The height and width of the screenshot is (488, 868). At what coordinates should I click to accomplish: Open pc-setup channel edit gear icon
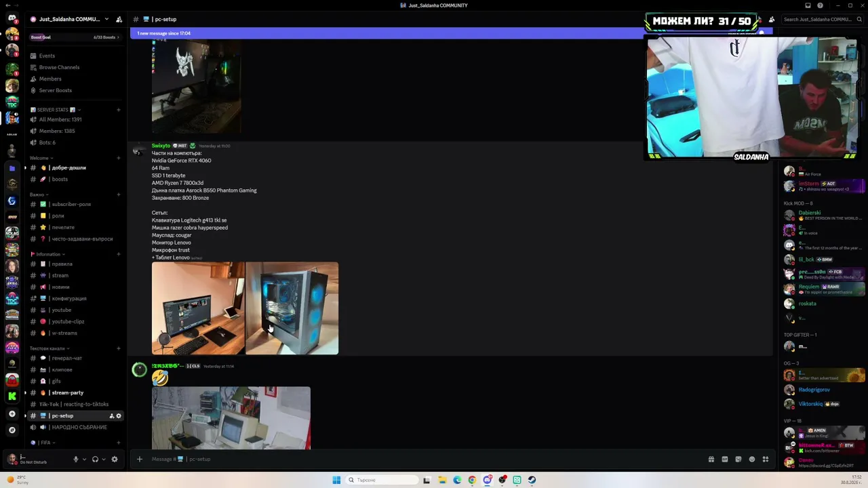click(119, 415)
